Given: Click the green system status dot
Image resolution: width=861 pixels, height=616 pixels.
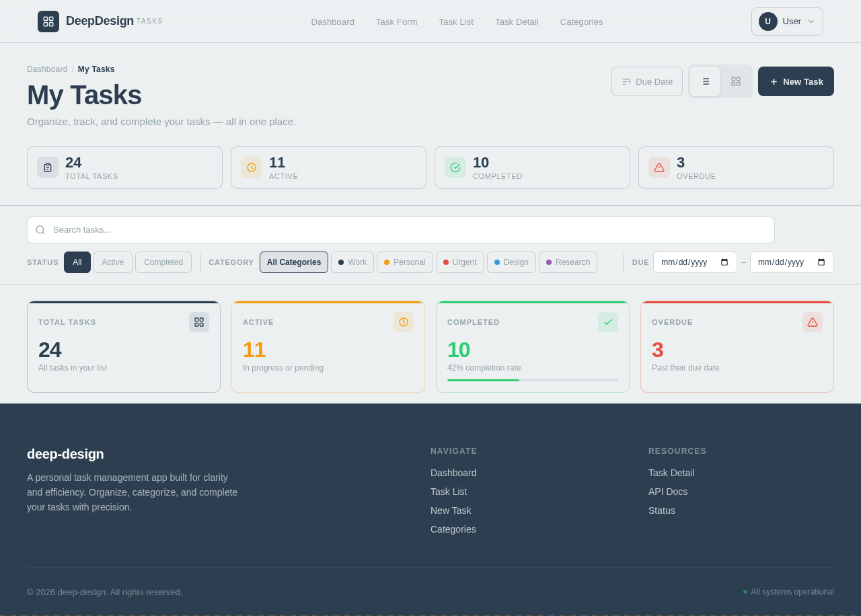Looking at the screenshot, I should pyautogui.click(x=745, y=592).
